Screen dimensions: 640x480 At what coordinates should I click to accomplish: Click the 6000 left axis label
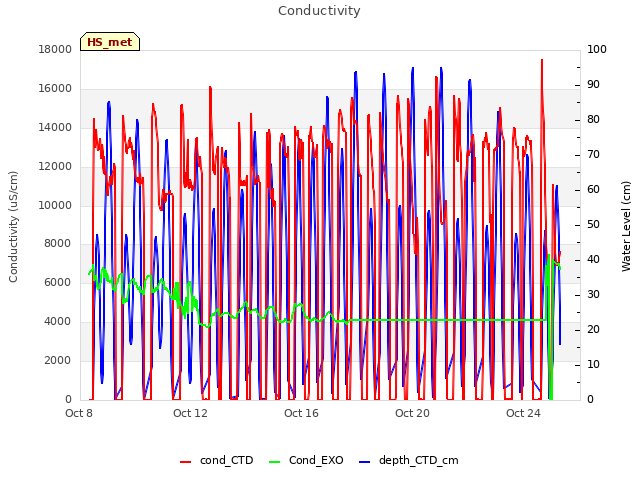58,282
